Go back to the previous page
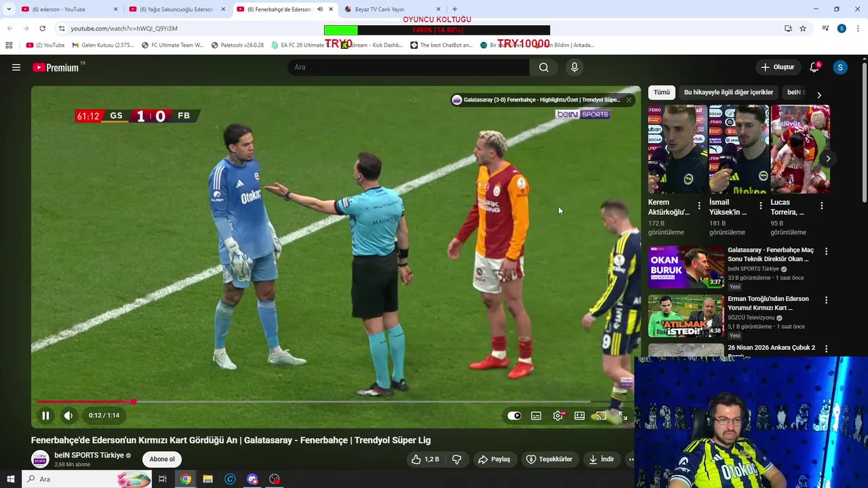Image resolution: width=868 pixels, height=488 pixels. [x=9, y=28]
